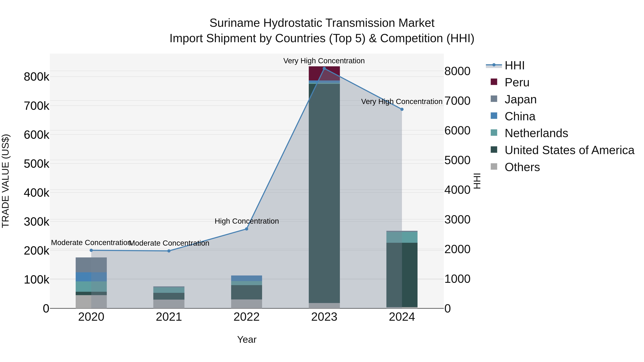This screenshot has height=362, width=644.
Task: Click the 2024 HHI data point marker
Action: 402,109
